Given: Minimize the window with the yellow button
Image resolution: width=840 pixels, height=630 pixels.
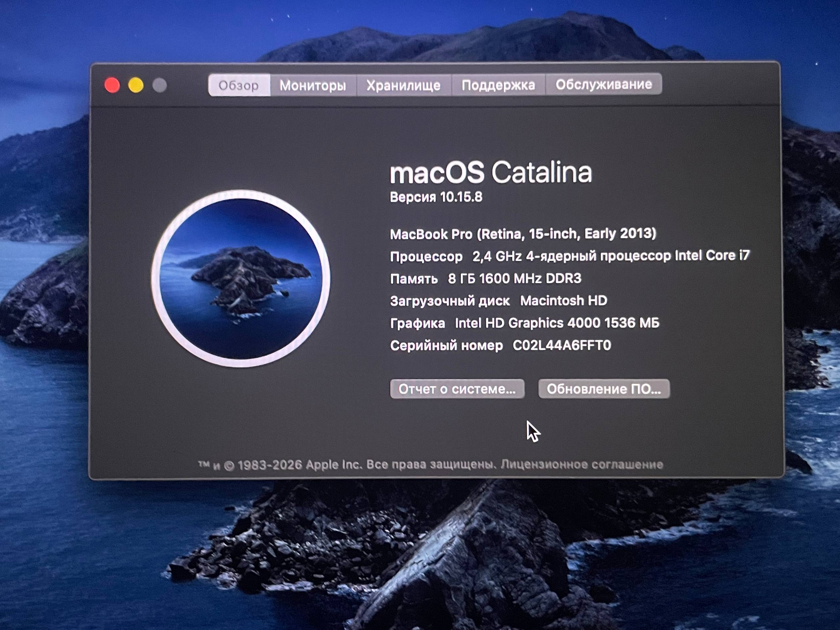Looking at the screenshot, I should click(136, 85).
